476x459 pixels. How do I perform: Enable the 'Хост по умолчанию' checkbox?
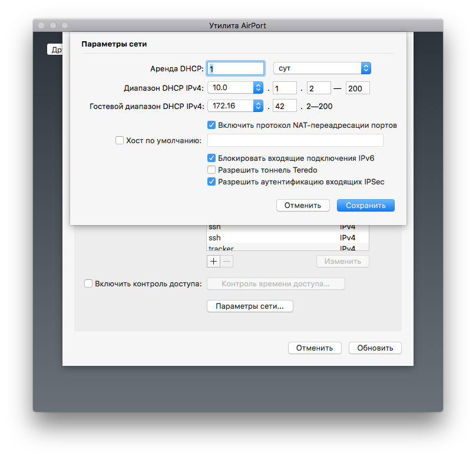[120, 140]
